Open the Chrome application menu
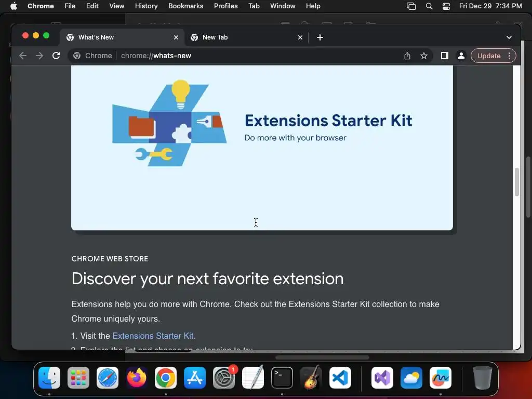The height and width of the screenshot is (399, 532). (x=41, y=6)
